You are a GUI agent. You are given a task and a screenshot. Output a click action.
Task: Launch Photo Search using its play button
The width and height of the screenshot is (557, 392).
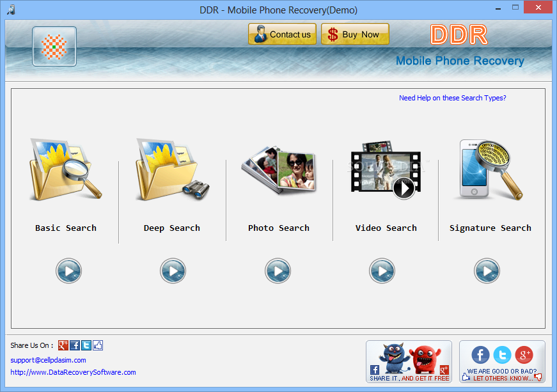[278, 270]
